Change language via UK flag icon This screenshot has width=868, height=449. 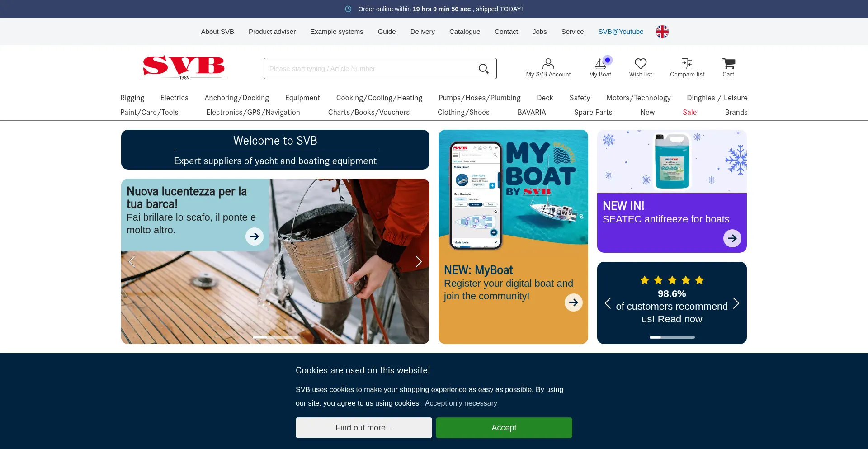662,32
